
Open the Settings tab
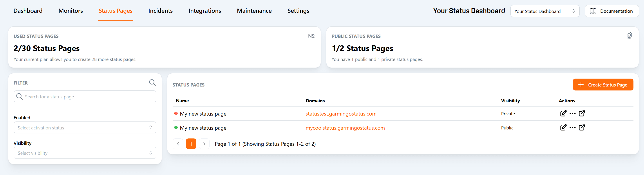pos(298,11)
